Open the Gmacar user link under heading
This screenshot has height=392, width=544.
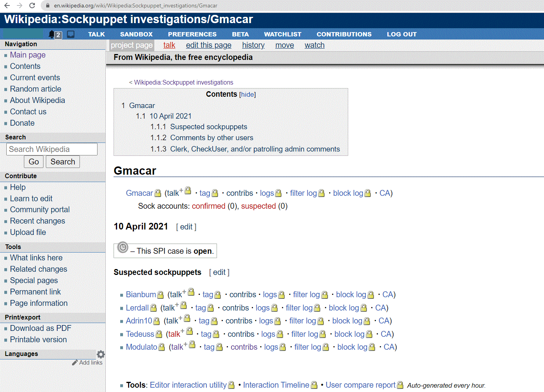click(139, 193)
